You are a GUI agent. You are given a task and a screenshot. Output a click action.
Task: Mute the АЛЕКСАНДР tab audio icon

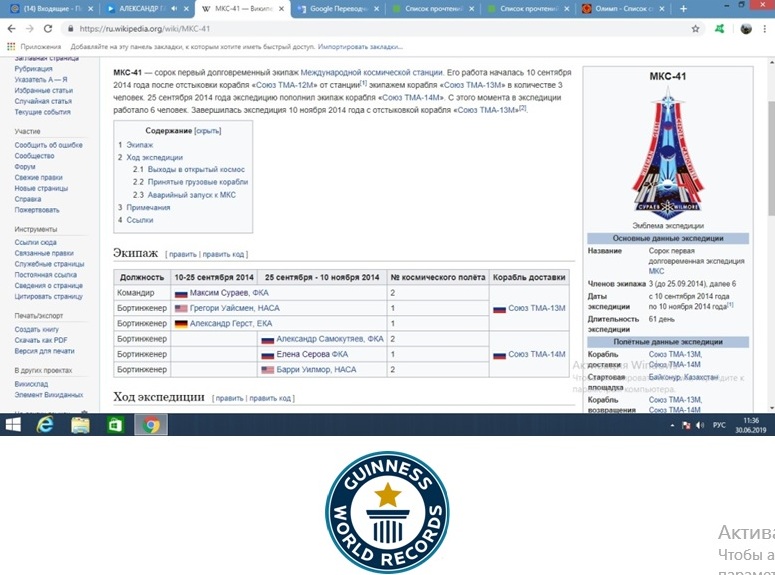click(x=174, y=8)
